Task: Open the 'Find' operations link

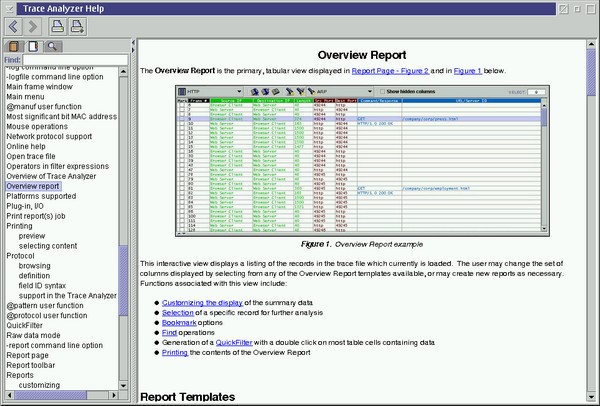Action: (x=169, y=333)
